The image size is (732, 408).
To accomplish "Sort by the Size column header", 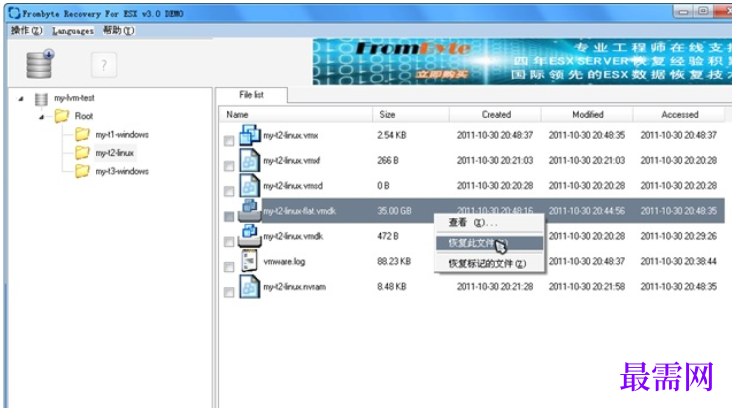I will (411, 114).
